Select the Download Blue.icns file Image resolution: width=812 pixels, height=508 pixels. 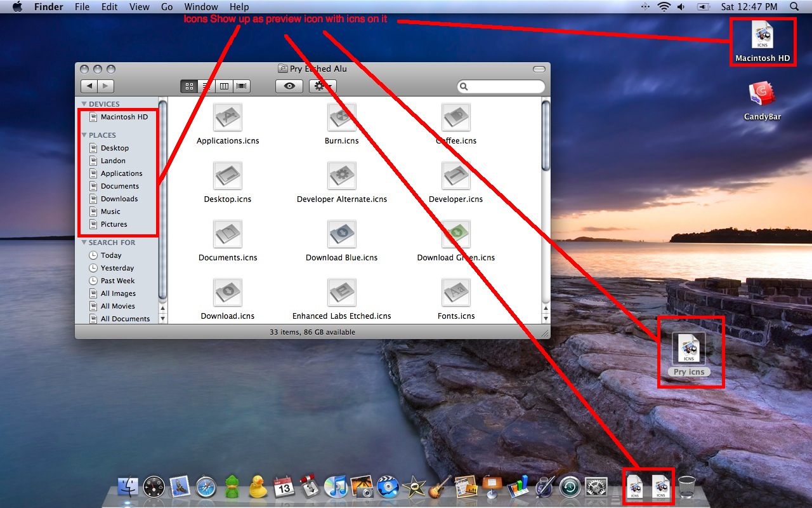pos(341,241)
